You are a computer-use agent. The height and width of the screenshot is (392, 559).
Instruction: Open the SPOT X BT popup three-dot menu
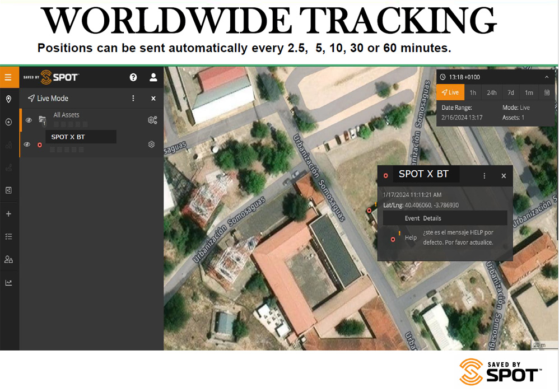pyautogui.click(x=484, y=176)
